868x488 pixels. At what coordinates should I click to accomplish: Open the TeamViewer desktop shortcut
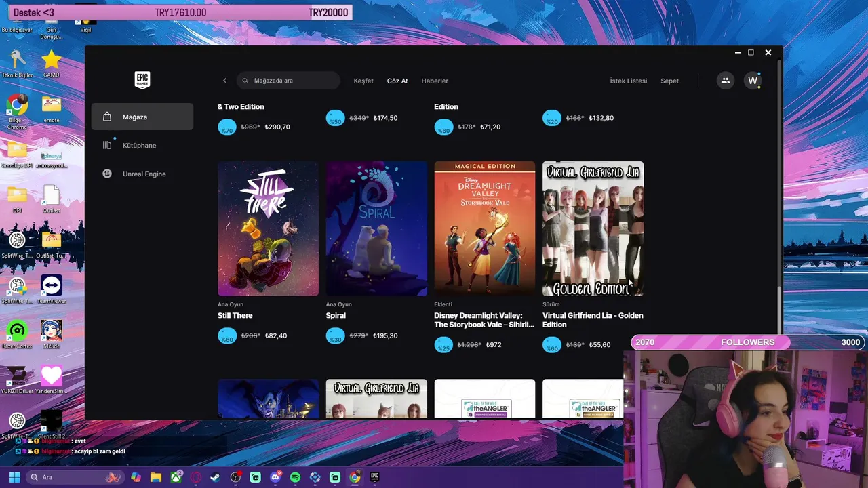pos(52,289)
